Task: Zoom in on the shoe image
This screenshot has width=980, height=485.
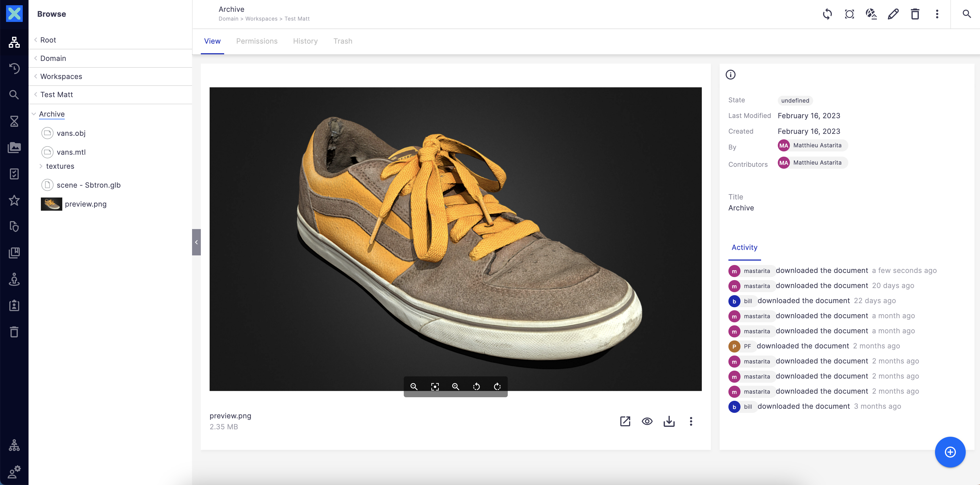Action: [455, 387]
